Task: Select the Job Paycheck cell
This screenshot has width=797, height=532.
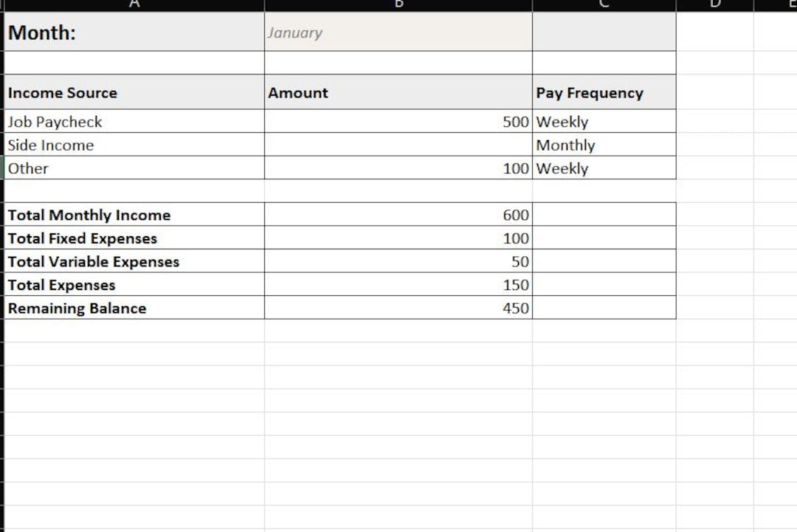Action: click(x=134, y=122)
